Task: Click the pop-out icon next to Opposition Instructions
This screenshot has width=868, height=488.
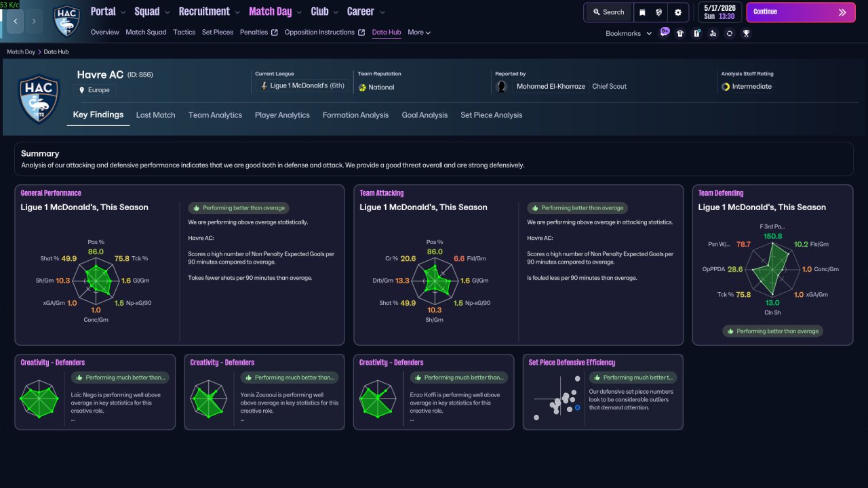Action: click(361, 33)
